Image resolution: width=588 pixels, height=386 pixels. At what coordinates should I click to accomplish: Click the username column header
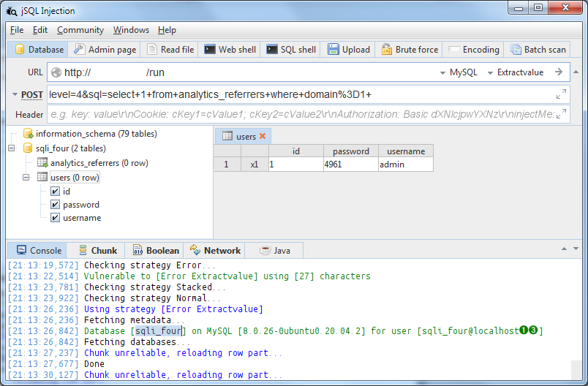click(406, 151)
